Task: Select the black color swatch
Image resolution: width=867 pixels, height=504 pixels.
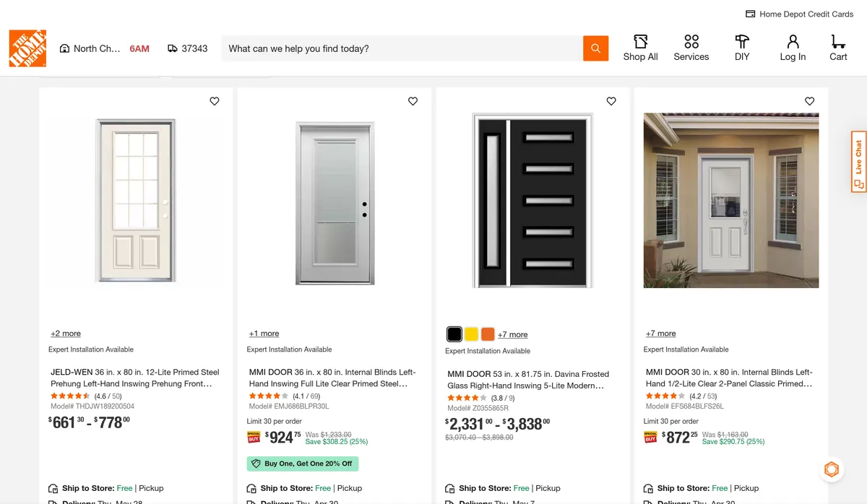Action: click(454, 334)
